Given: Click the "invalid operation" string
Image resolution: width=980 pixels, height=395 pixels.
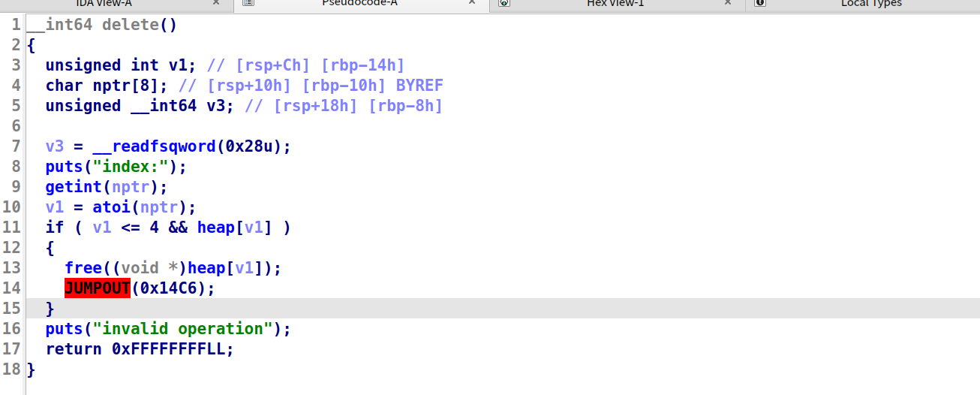Looking at the screenshot, I should click(182, 329).
